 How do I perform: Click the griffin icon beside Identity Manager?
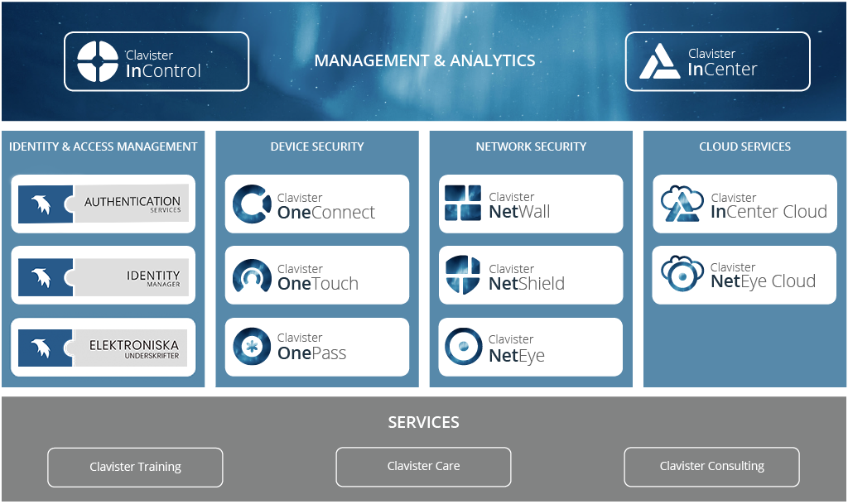tap(41, 277)
